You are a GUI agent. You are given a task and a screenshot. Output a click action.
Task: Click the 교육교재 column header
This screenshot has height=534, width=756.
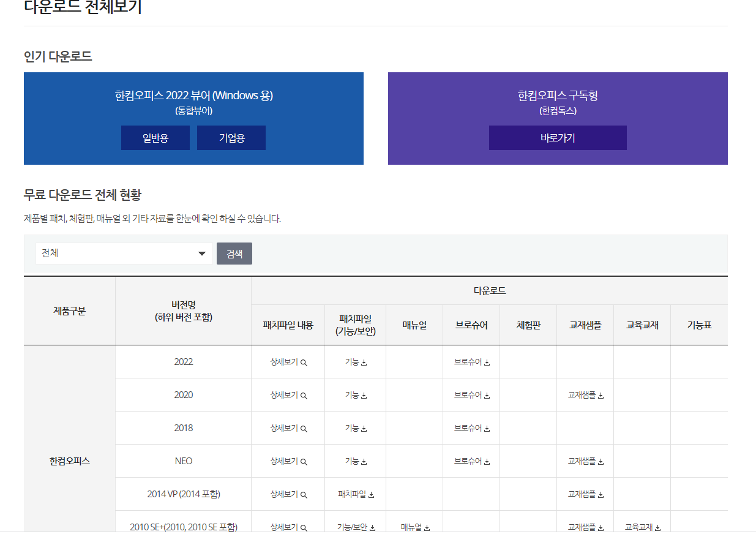(x=642, y=325)
